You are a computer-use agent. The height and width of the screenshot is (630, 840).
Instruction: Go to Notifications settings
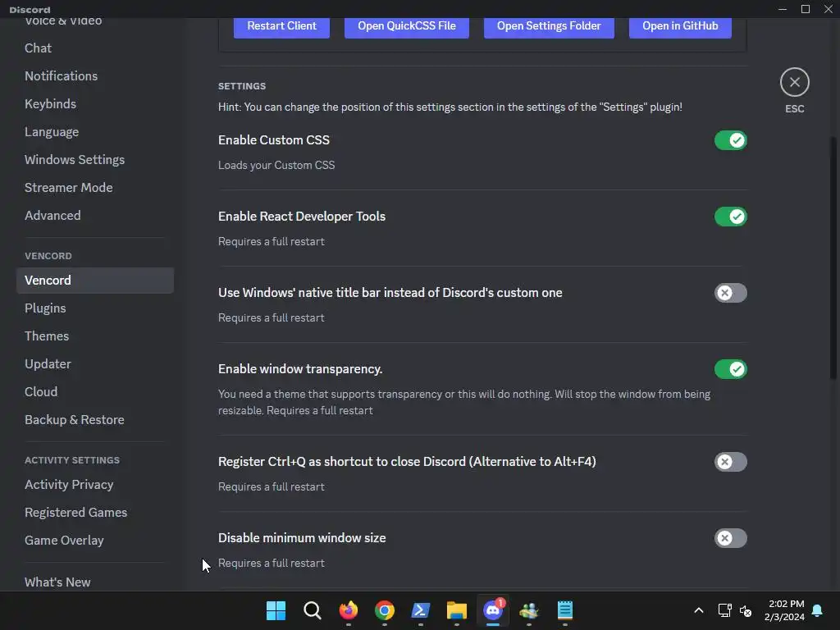95,76
